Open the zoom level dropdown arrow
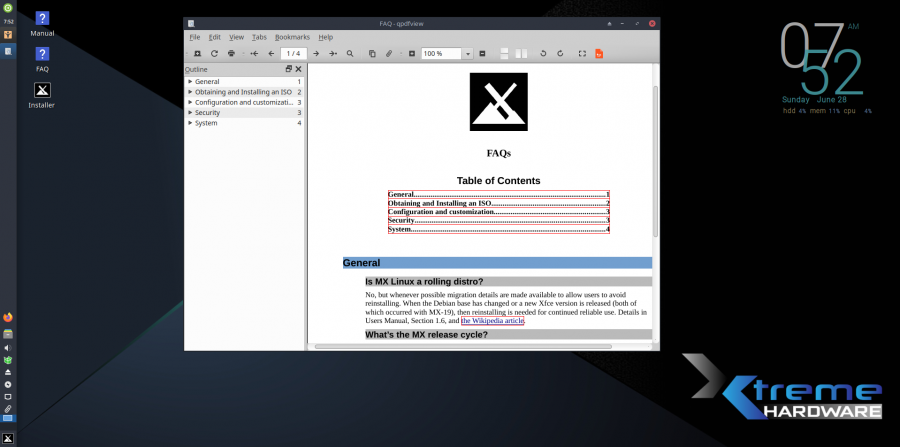Screen dimensions: 900x447 (x=468, y=54)
